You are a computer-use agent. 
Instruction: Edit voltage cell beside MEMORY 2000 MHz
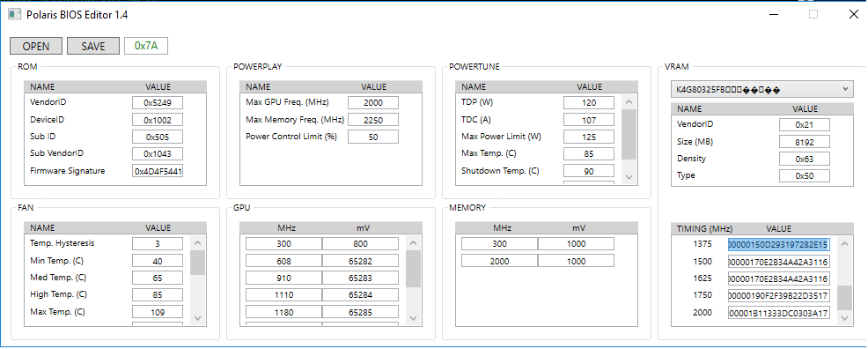coord(576,261)
